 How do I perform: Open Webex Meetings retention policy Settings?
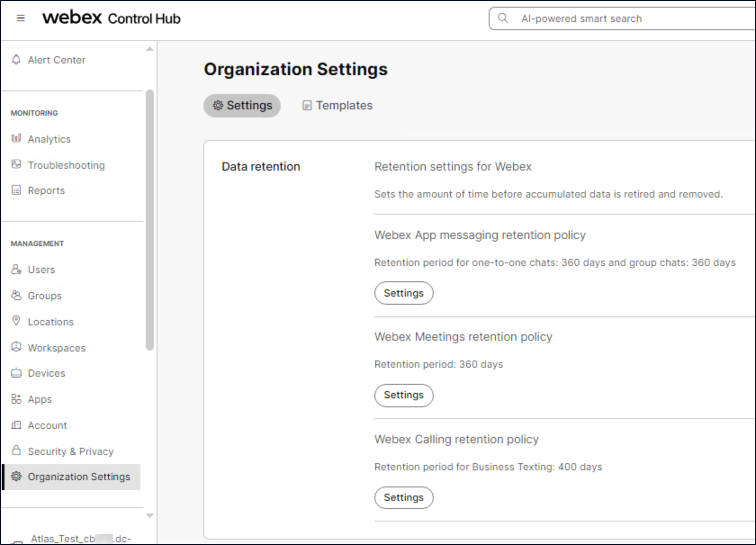coord(404,395)
